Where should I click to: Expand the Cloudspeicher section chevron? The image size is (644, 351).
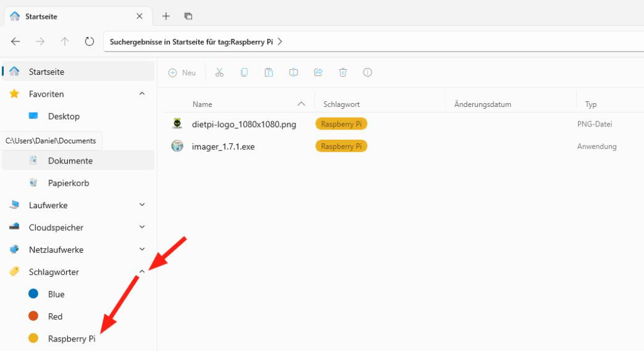click(142, 227)
